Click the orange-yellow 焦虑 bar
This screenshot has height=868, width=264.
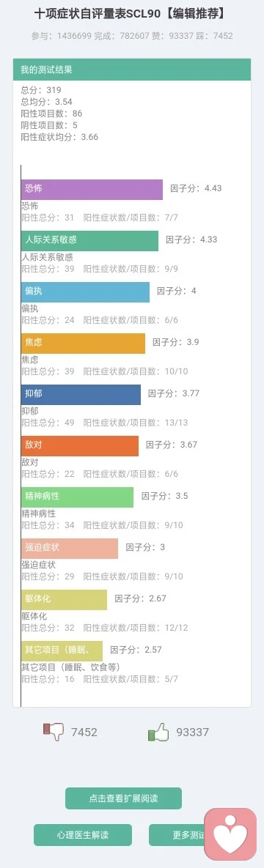click(83, 344)
